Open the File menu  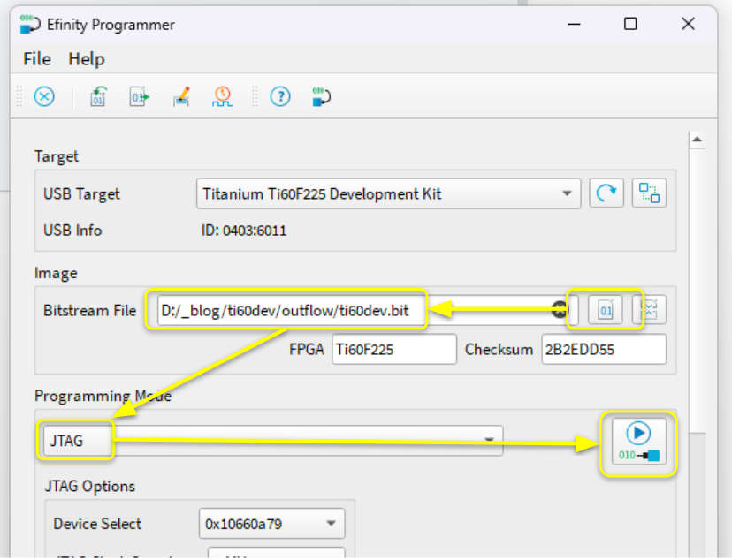pos(37,59)
